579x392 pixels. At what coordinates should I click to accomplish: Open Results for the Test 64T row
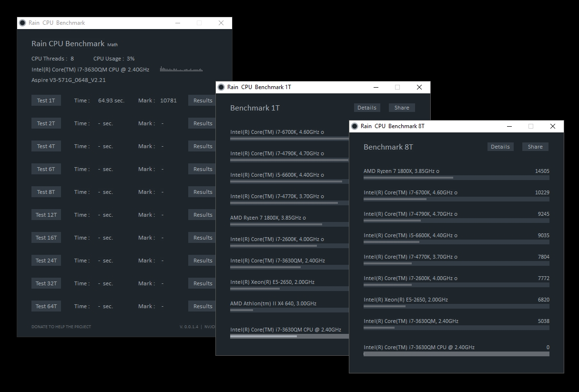(202, 306)
